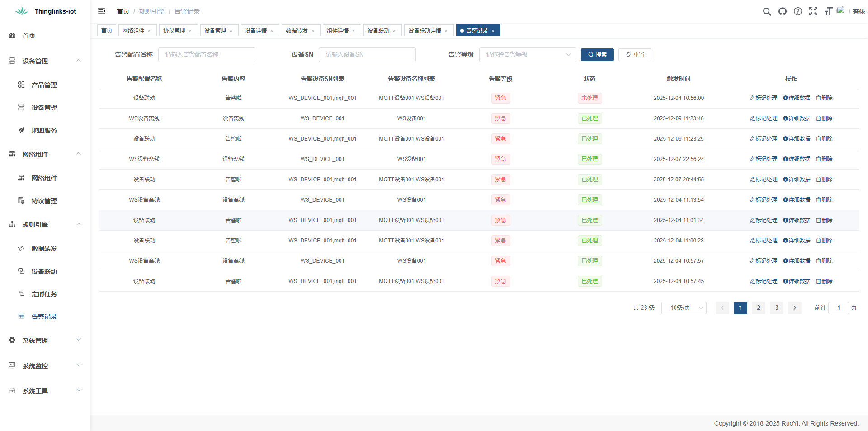
Task: Open the header search magnifier icon
Action: coord(767,12)
